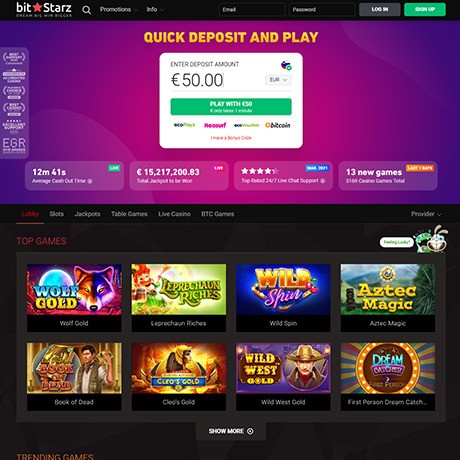This screenshot has width=460, height=460.
Task: Click the Sign Up button
Action: (425, 9)
